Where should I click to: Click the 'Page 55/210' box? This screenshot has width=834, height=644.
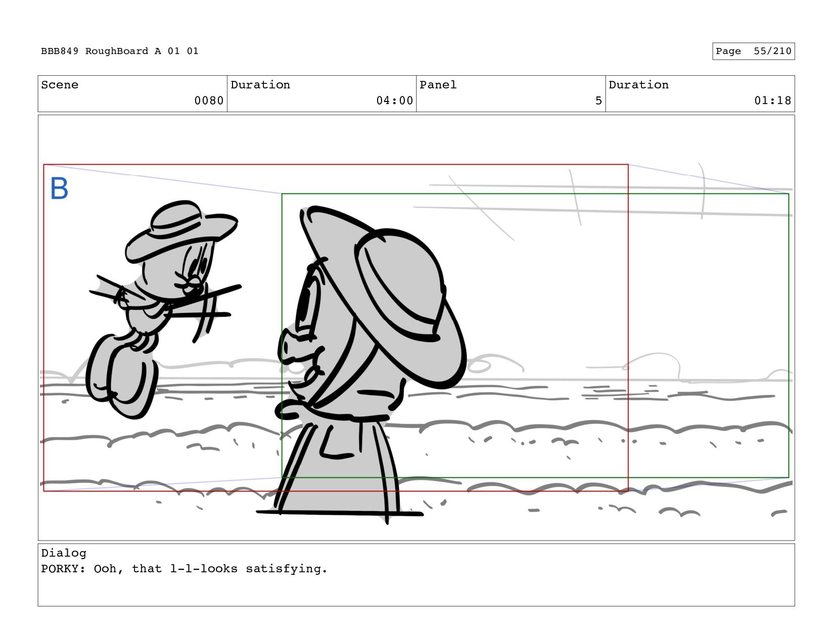click(x=753, y=51)
